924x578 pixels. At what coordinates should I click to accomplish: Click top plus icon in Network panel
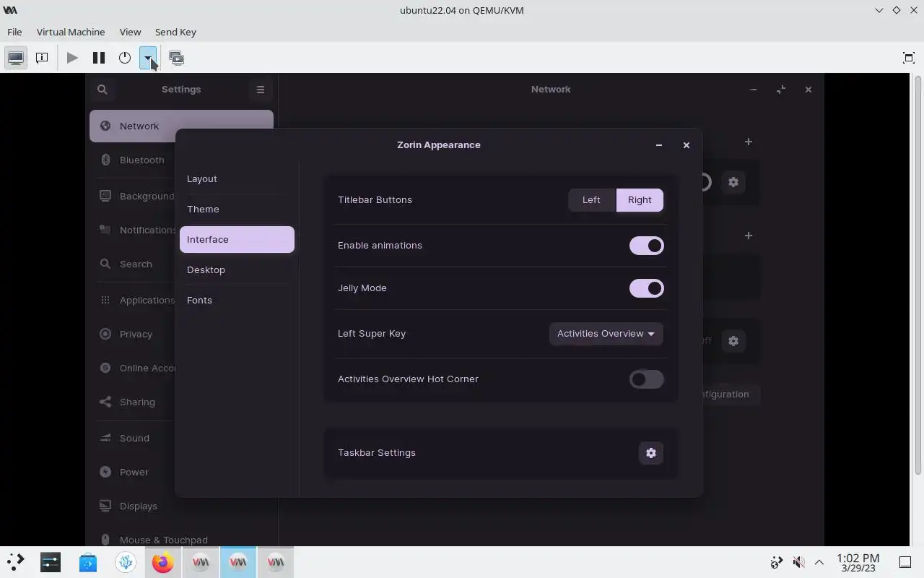749,142
